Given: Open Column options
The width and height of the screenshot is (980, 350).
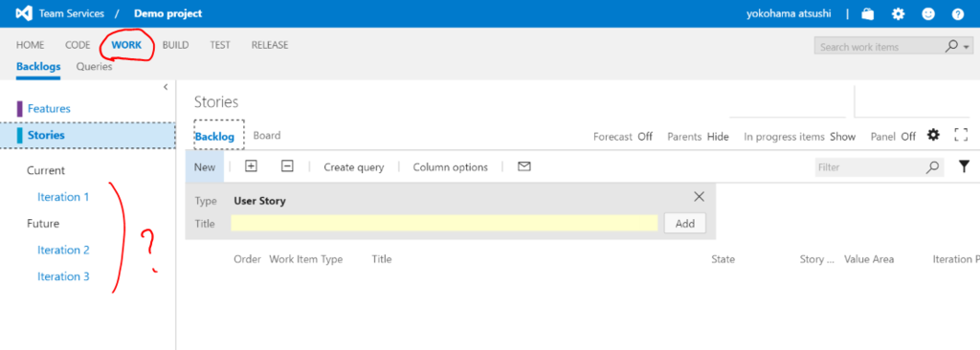Looking at the screenshot, I should (x=450, y=167).
